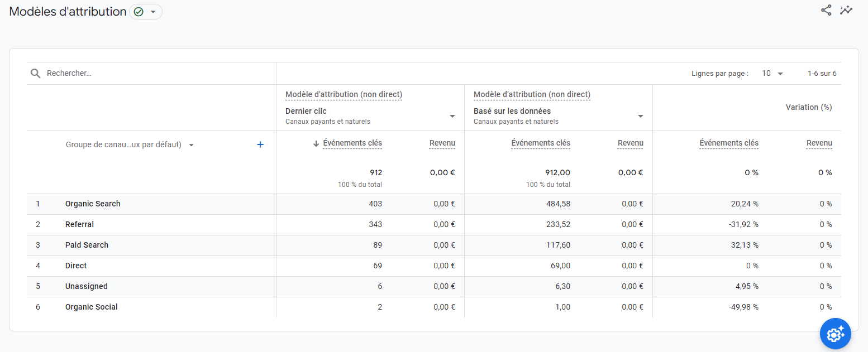
Task: Add a dimension with the plus icon
Action: pos(260,144)
